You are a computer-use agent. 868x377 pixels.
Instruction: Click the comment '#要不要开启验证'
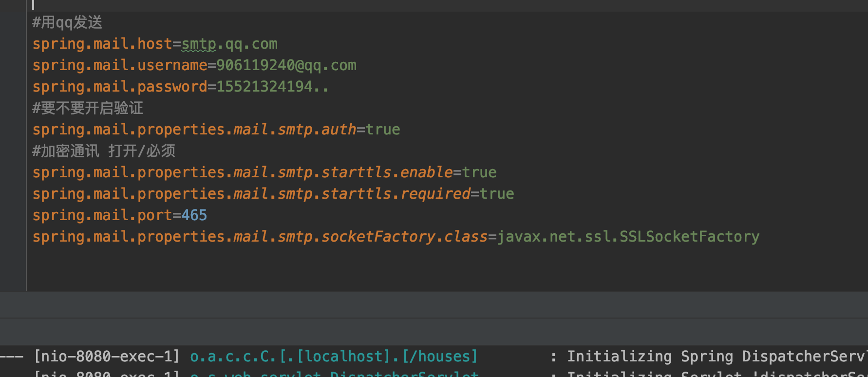point(88,108)
